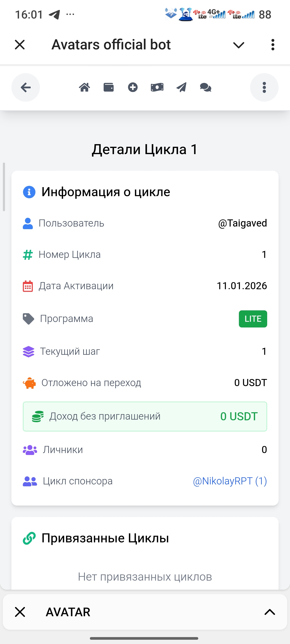Open the chat bubbles icon
The height and width of the screenshot is (644, 290).
pos(206,87)
